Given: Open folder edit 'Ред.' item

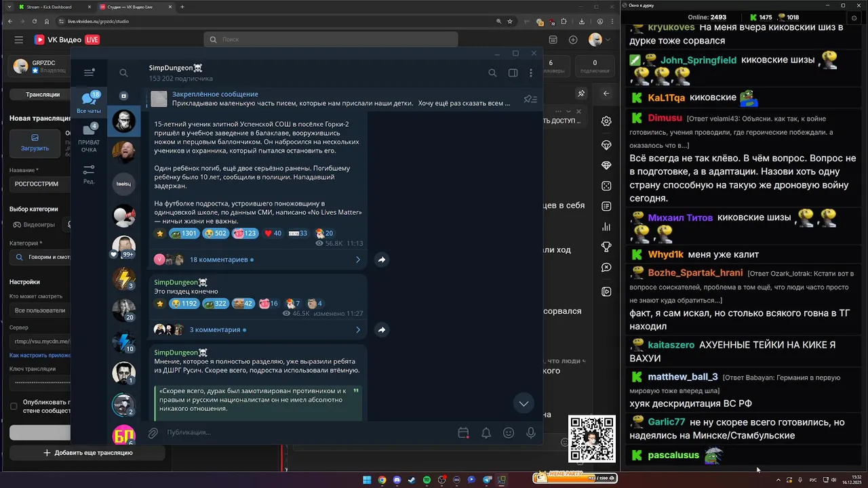Looking at the screenshot, I should click(89, 174).
